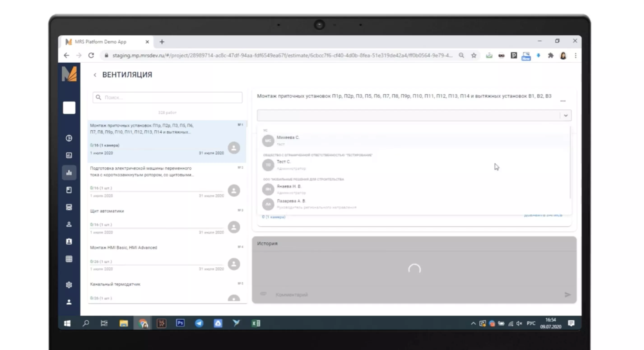Select Михеева С. from dropdown list
The height and width of the screenshot is (350, 644).
[x=288, y=138]
